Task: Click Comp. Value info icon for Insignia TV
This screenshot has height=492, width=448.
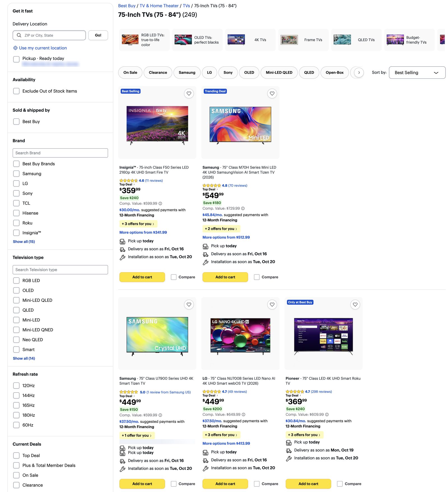Action: point(160,204)
